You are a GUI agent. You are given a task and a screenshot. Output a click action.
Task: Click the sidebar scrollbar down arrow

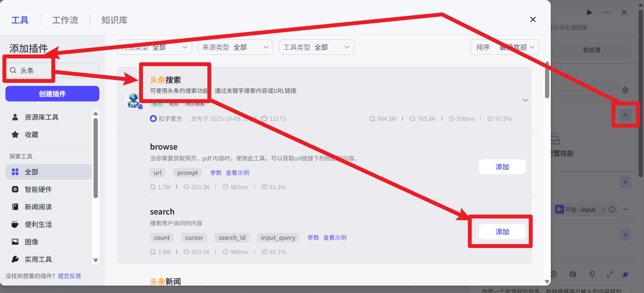[x=95, y=260]
